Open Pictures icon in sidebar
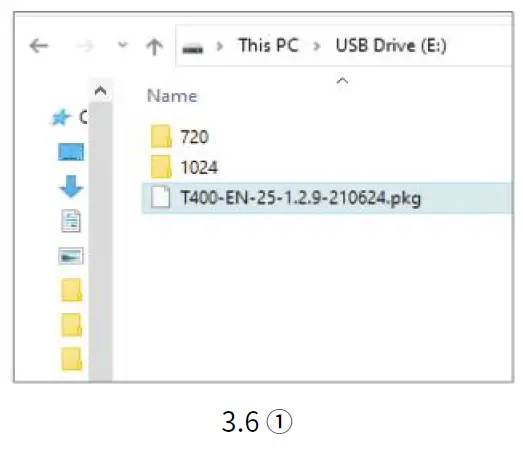 pos(71,256)
